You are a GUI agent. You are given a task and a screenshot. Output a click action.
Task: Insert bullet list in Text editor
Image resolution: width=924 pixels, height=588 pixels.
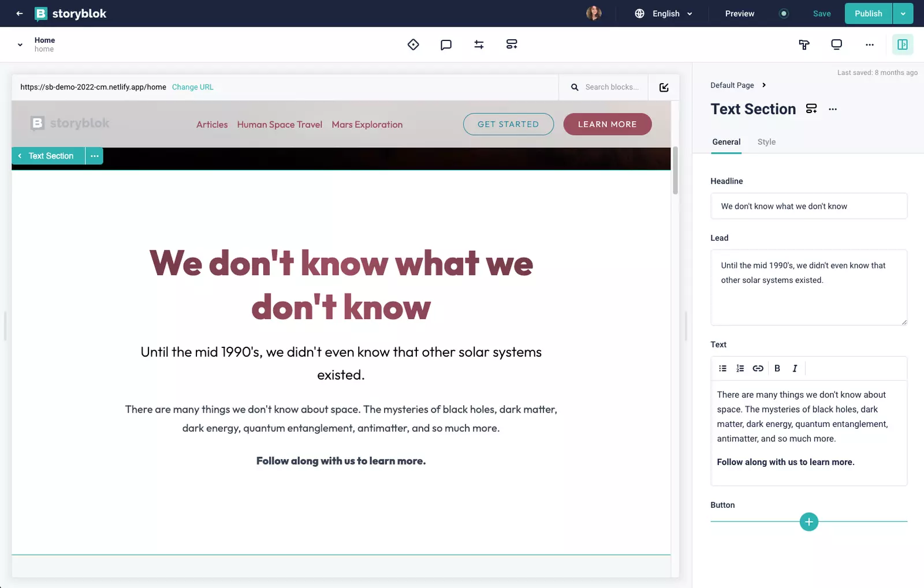pyautogui.click(x=722, y=368)
